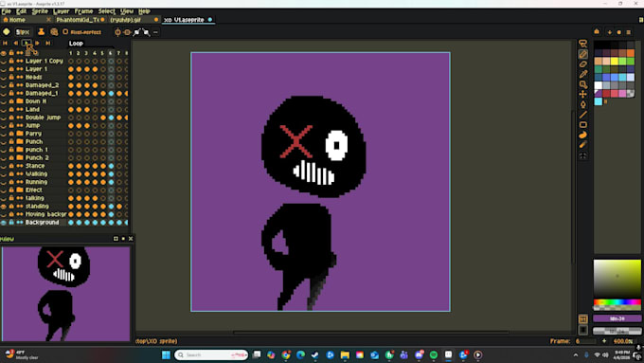Select the Rectangle shape tool
This screenshot has width=644, height=363.
pyautogui.click(x=582, y=124)
